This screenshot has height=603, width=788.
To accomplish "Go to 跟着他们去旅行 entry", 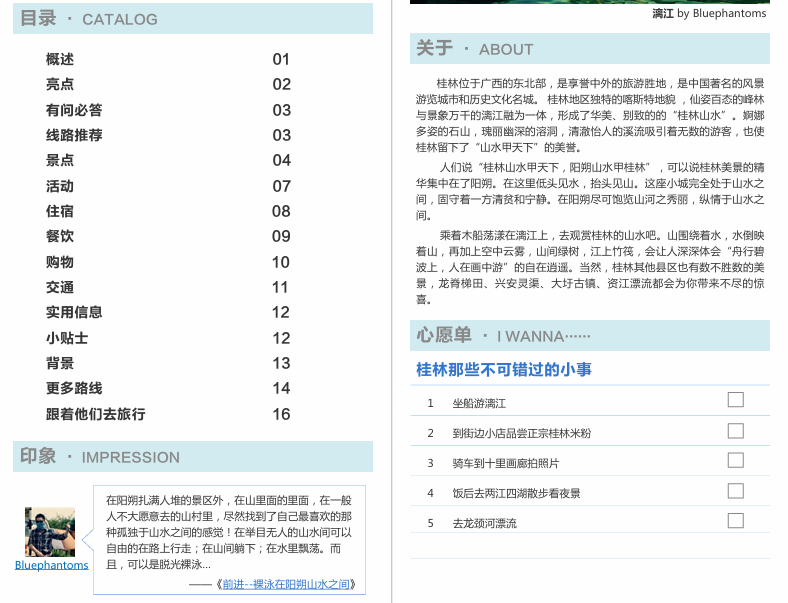I will click(x=95, y=414).
